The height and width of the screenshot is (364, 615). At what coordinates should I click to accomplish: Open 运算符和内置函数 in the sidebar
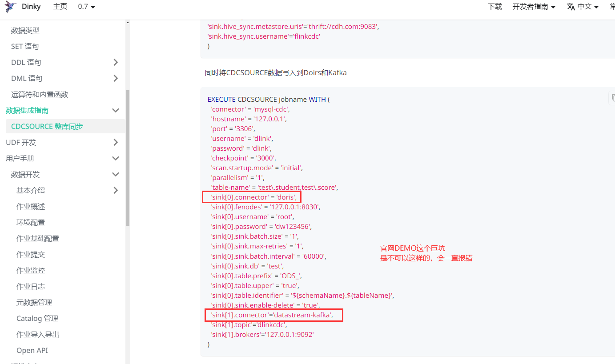coord(40,94)
